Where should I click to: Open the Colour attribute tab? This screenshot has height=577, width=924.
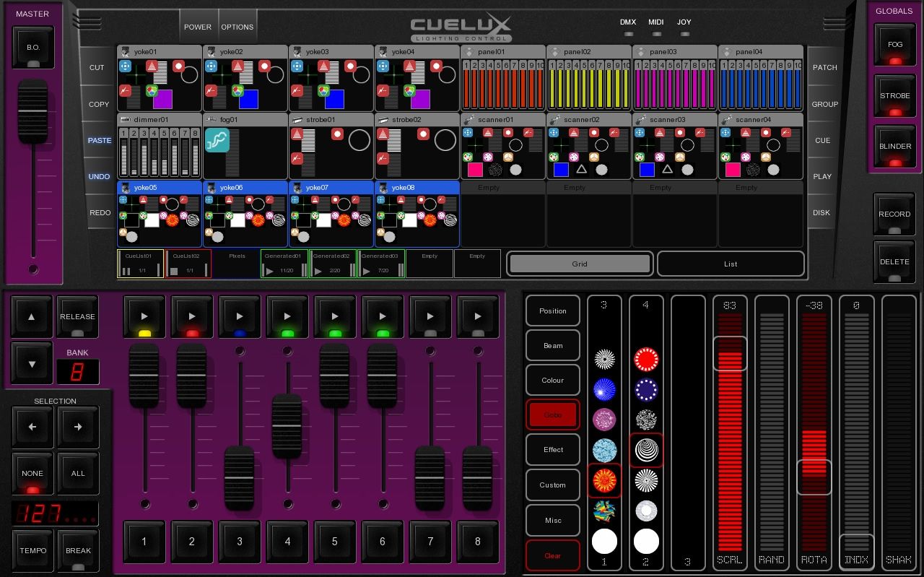tap(553, 381)
